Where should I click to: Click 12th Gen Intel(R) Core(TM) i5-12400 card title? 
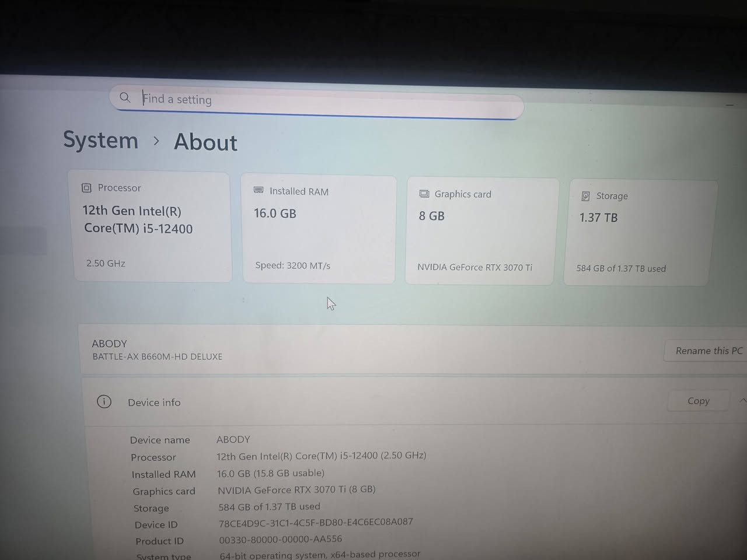click(138, 220)
